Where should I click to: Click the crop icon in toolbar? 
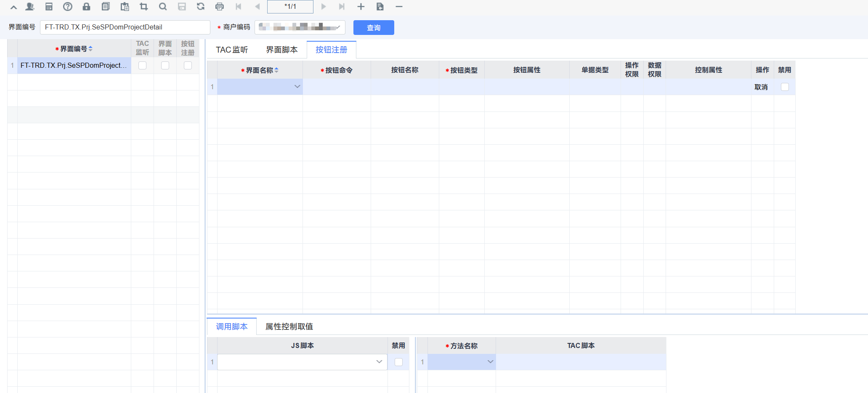click(x=144, y=7)
